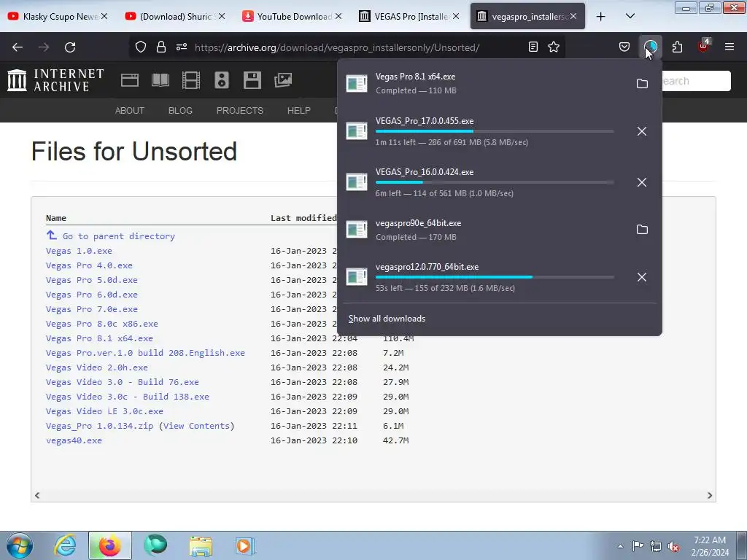The image size is (747, 560).
Task: Open BLOG in archive navigation
Action: coord(180,111)
